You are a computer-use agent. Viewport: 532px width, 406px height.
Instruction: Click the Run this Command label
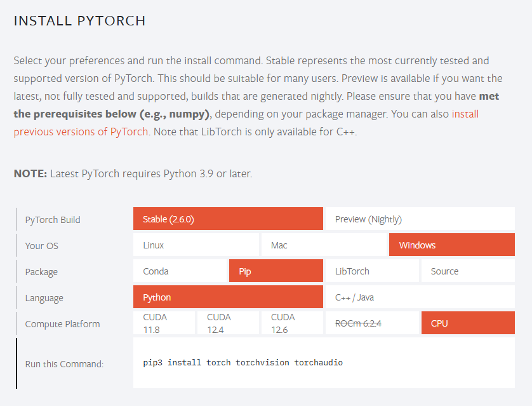click(x=65, y=364)
